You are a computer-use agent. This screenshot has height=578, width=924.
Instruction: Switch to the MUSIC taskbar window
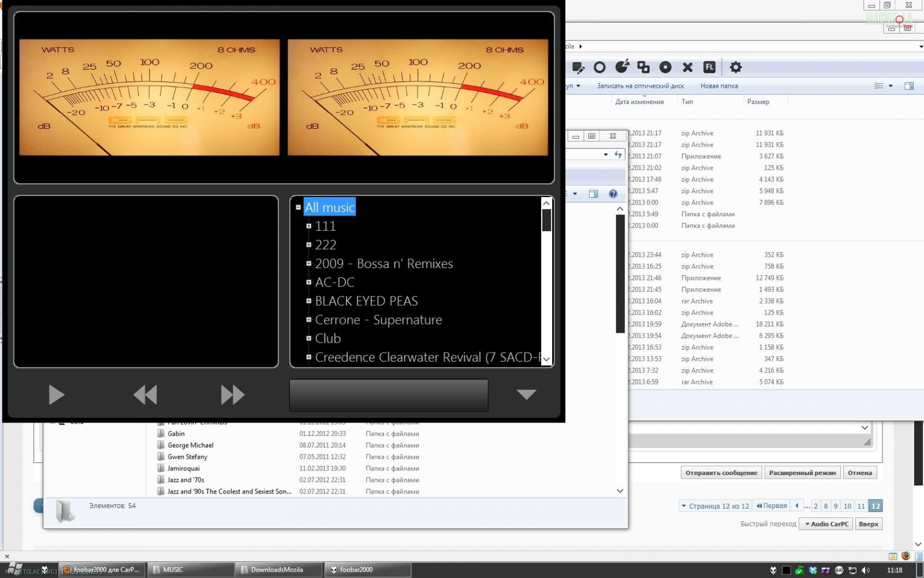(191, 569)
